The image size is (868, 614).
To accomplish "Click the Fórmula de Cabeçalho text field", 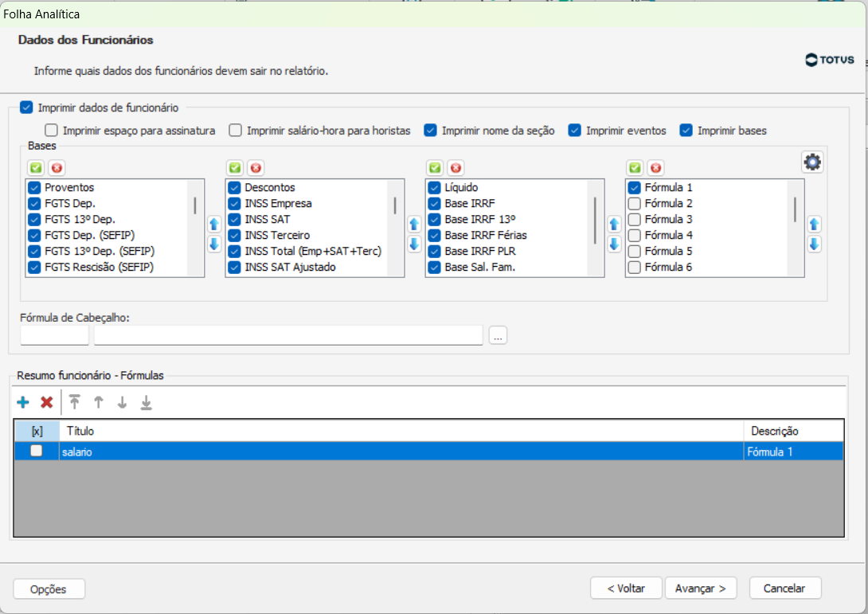I will [288, 336].
